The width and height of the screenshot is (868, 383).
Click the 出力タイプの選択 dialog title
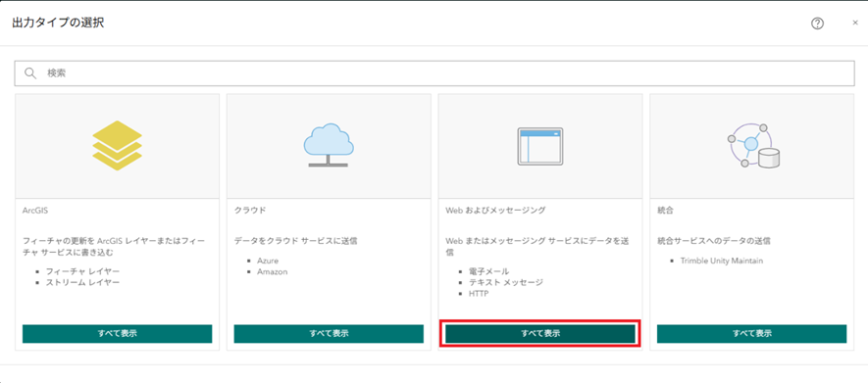[x=58, y=24]
